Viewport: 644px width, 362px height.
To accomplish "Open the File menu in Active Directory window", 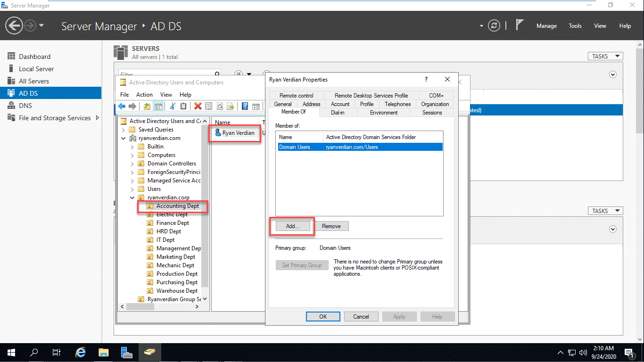I will 124,95.
